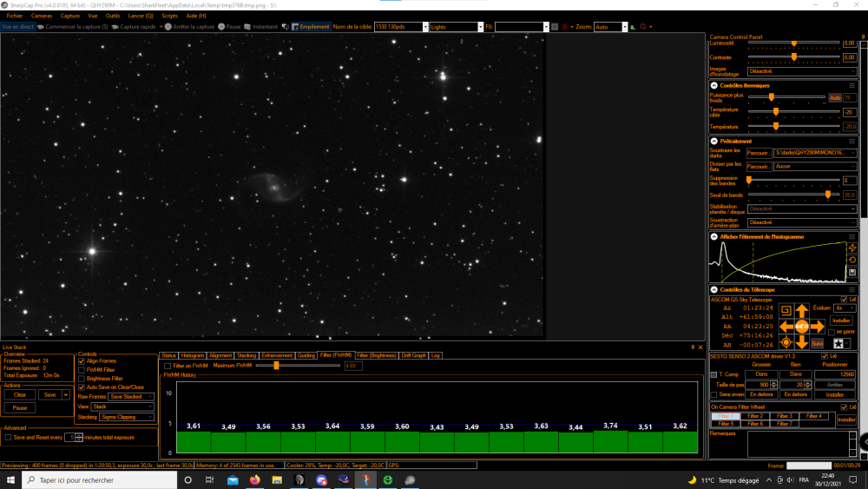This screenshot has width=868, height=489.
Task: Tick the Filter on FWHM checkbox
Action: (168, 366)
